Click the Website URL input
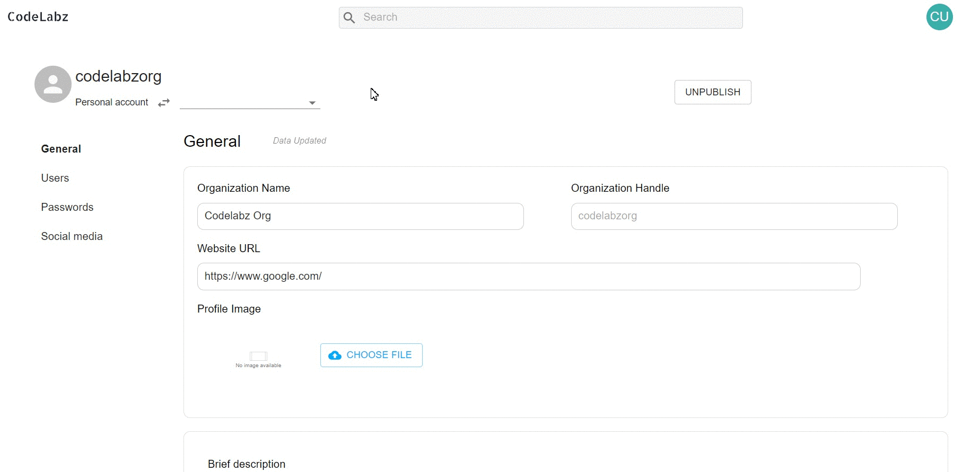This screenshot has width=980, height=472. [x=529, y=277]
